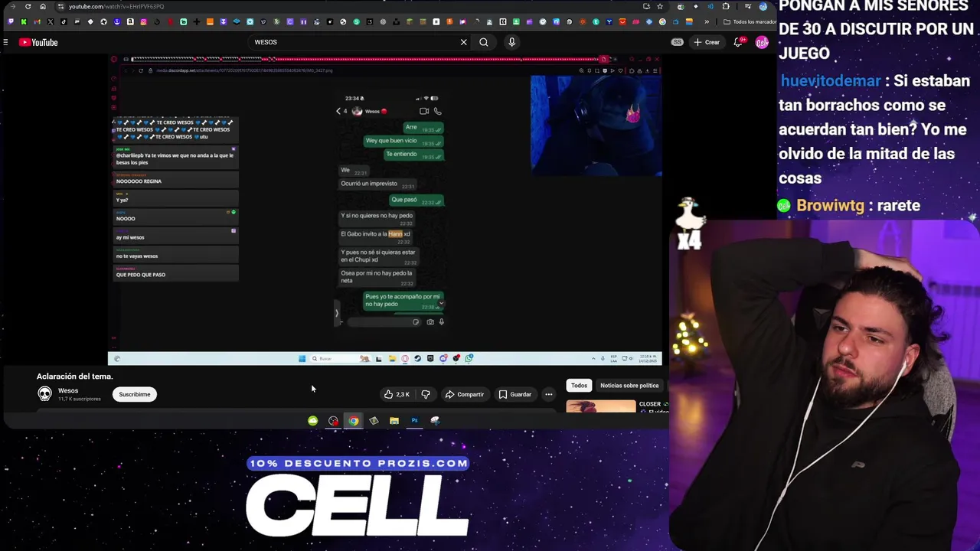Viewport: 980px width, 551px height.
Task: Like the video with 2,3 K
Action: [397, 394]
